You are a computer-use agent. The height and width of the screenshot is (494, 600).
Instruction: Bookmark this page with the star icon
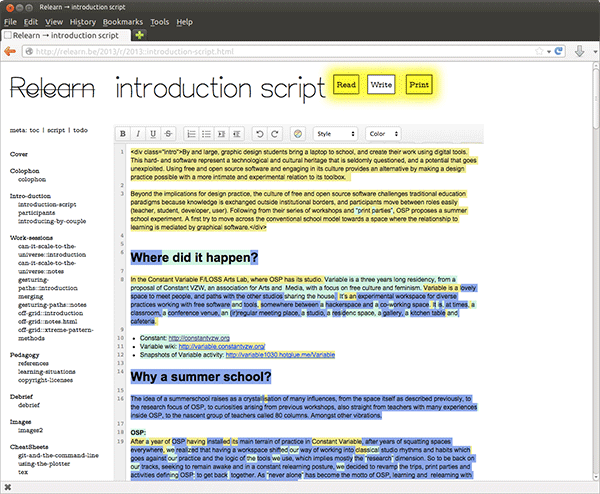(539, 51)
